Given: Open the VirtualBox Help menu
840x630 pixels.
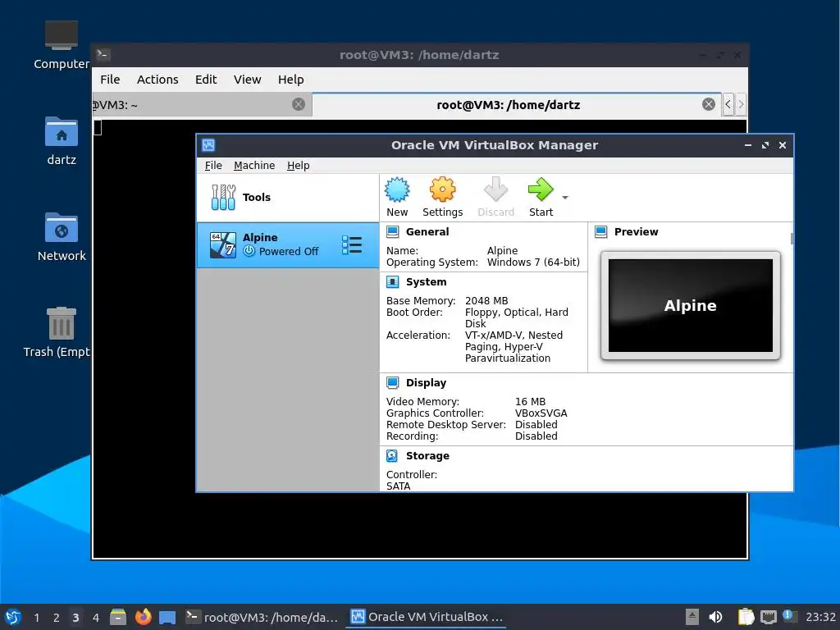Looking at the screenshot, I should 299,166.
